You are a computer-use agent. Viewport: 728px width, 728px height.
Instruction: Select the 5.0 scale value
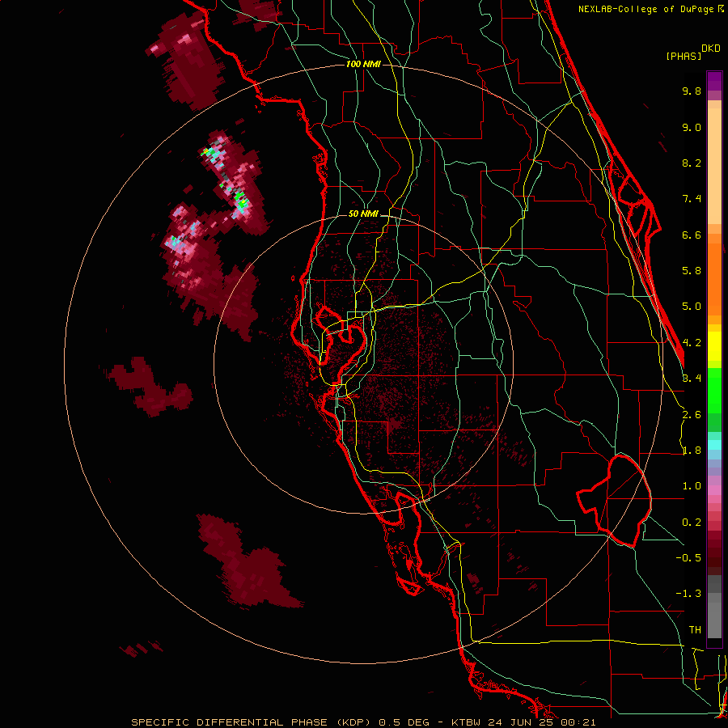click(692, 307)
